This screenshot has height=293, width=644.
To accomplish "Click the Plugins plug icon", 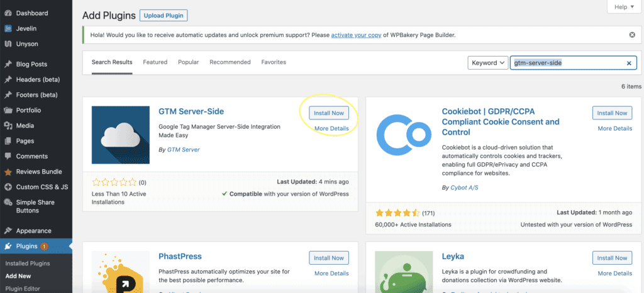I will (8, 246).
